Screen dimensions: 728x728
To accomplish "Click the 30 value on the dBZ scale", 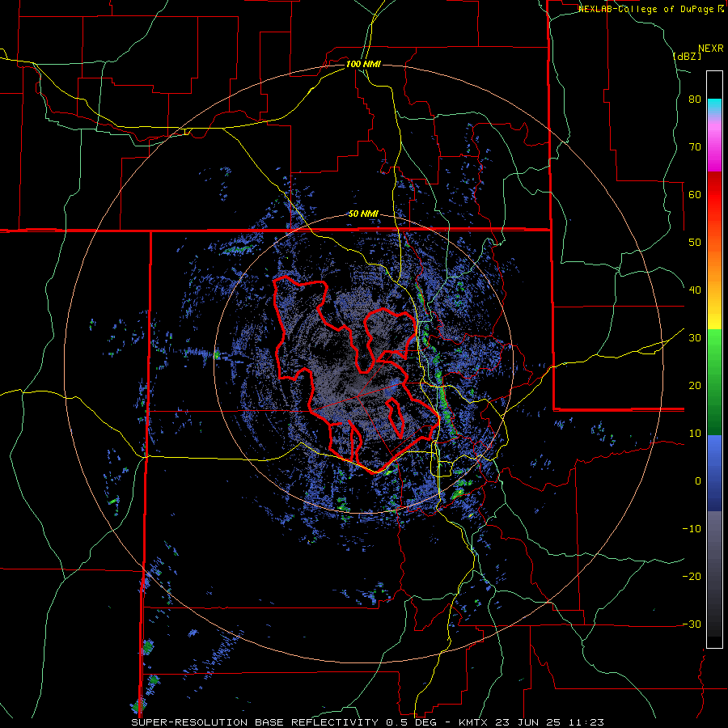I will coord(695,338).
